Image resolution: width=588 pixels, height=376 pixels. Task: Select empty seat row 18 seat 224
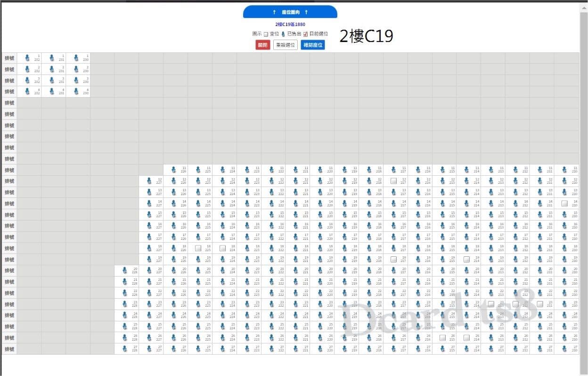coord(222,248)
